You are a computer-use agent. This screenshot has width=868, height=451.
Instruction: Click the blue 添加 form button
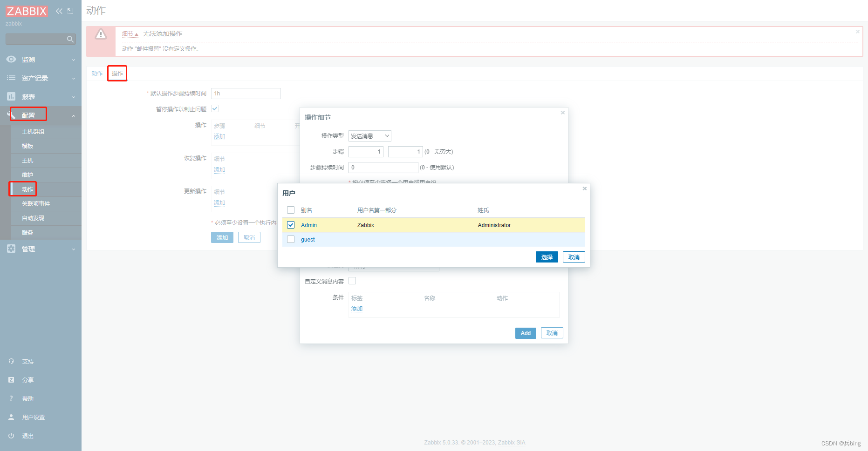[x=222, y=237]
